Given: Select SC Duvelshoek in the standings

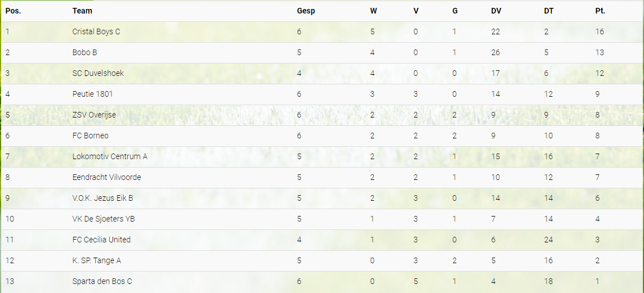Looking at the screenshot, I should point(98,73).
